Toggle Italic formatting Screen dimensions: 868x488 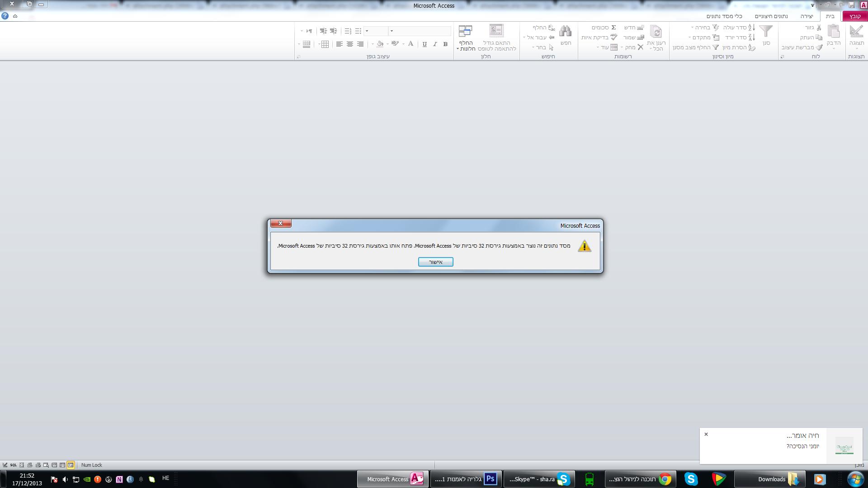coord(435,44)
